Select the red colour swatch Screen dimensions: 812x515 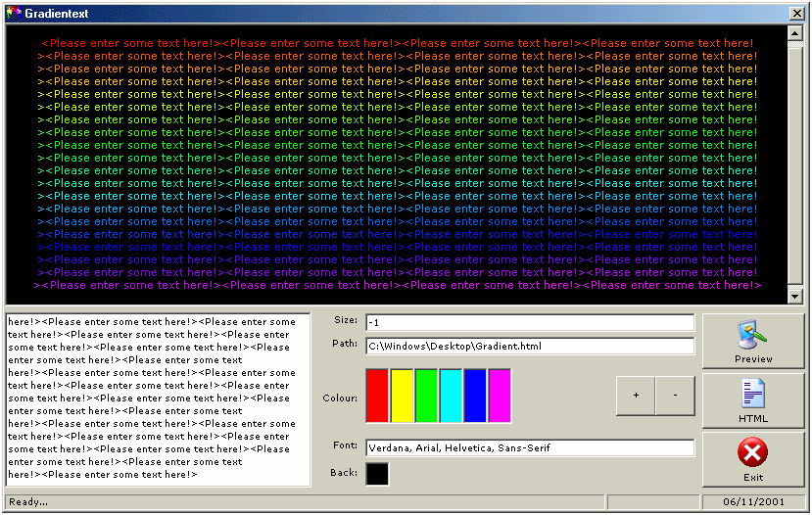(377, 396)
